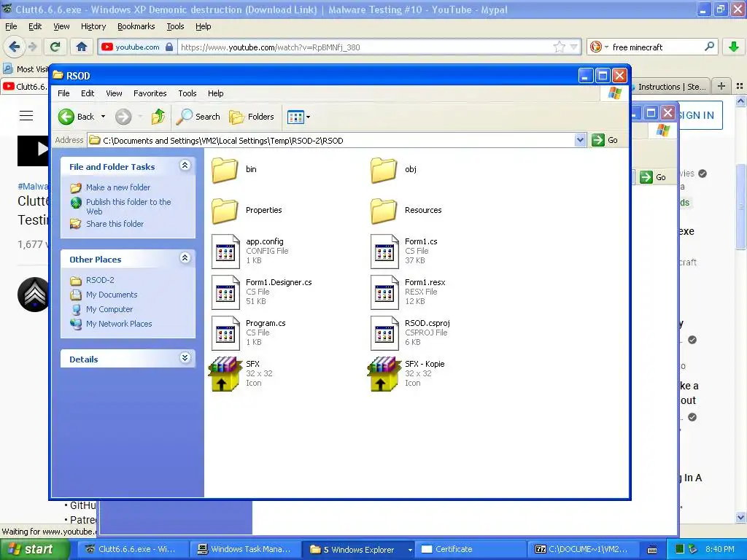This screenshot has width=747, height=560.
Task: Open Search in Explorer toolbar
Action: [x=198, y=117]
